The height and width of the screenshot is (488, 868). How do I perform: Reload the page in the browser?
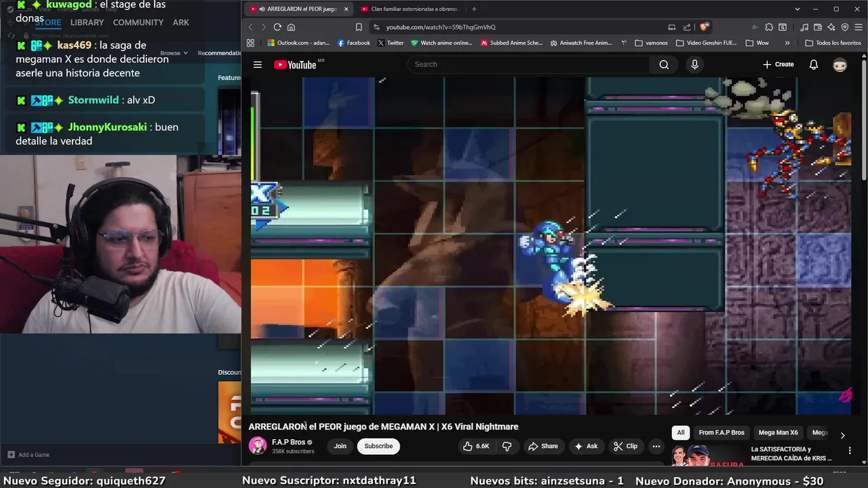click(x=277, y=27)
